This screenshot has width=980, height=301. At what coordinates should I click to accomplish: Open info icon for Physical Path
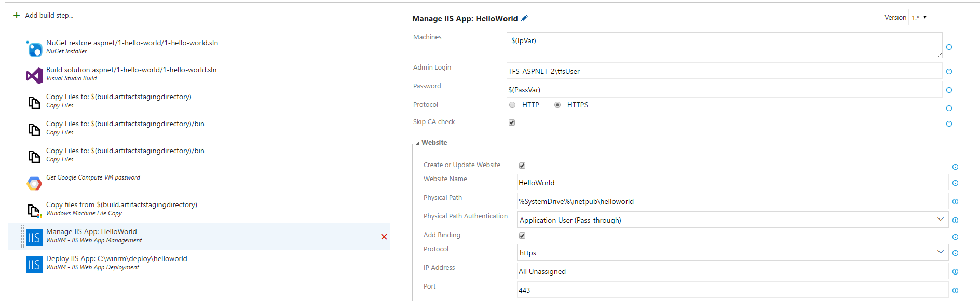coord(956,202)
